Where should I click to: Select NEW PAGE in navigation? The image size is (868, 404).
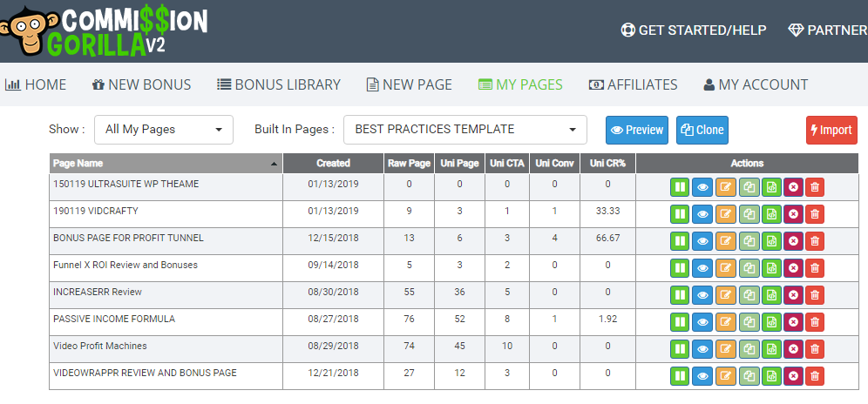click(409, 84)
